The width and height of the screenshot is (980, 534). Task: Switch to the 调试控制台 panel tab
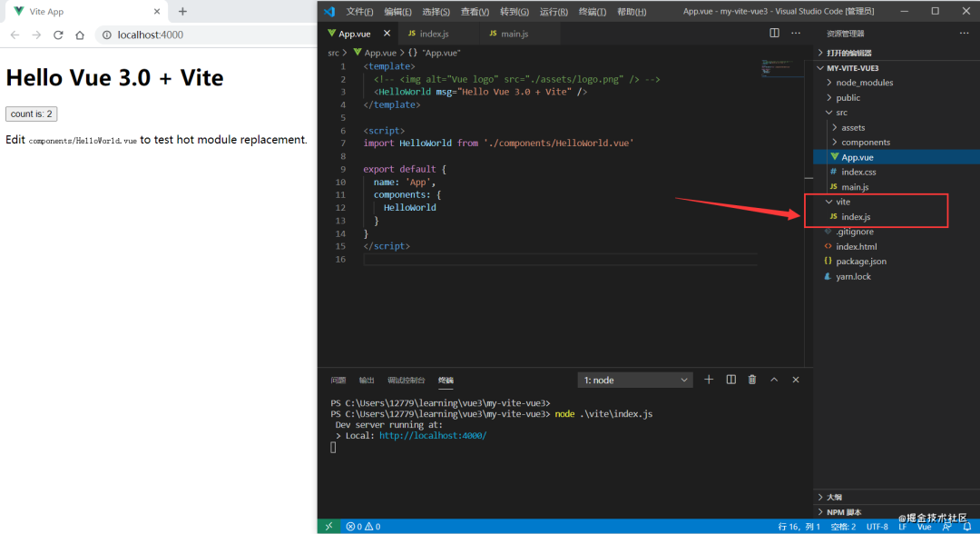coord(407,381)
